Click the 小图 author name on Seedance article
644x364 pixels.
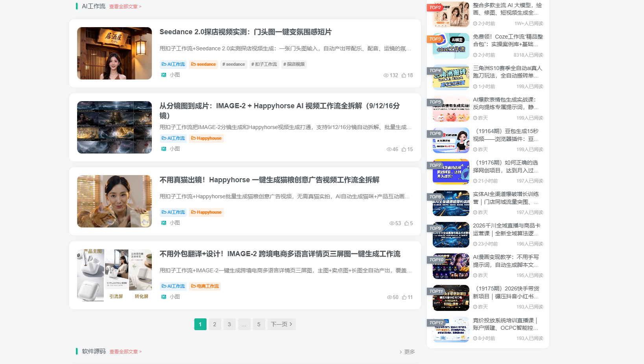tap(175, 75)
